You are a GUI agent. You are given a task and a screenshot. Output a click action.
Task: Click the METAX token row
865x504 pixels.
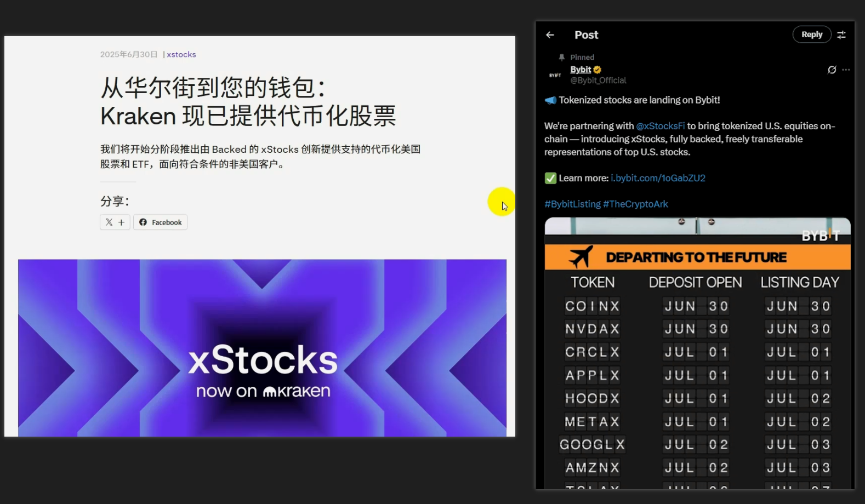point(697,422)
